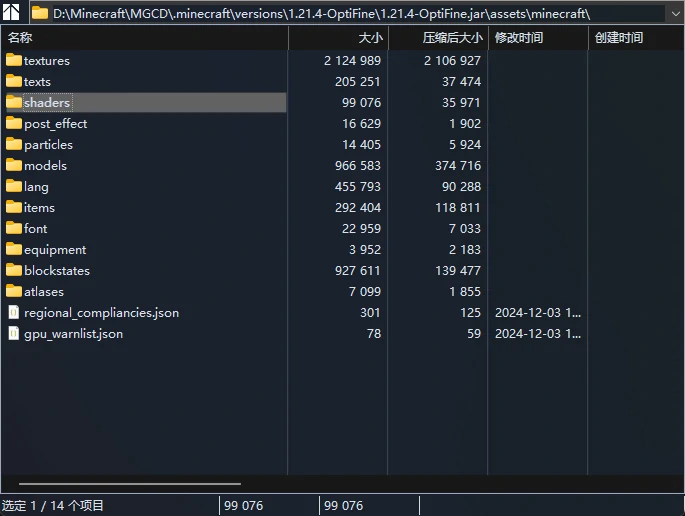This screenshot has width=685, height=516.
Task: Select the blockstates folder entry
Action: tap(57, 270)
